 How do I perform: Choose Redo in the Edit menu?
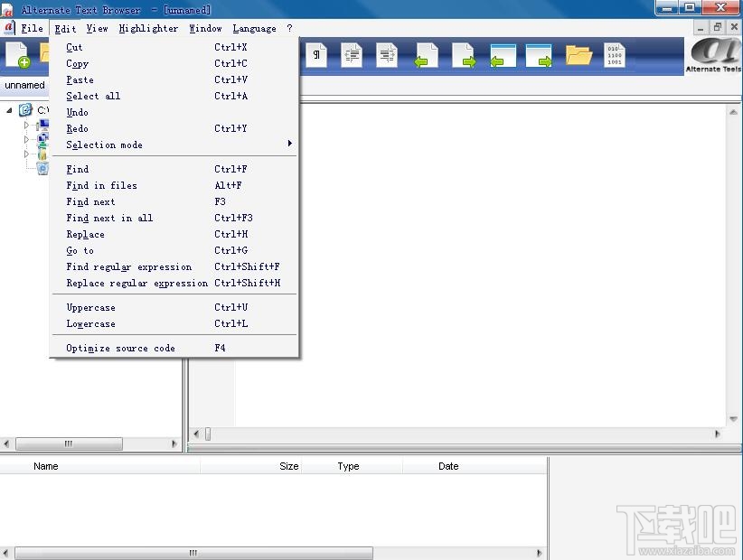click(174, 128)
